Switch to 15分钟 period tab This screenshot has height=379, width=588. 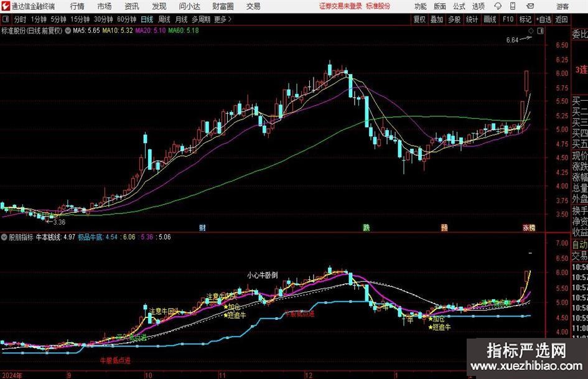(80, 19)
